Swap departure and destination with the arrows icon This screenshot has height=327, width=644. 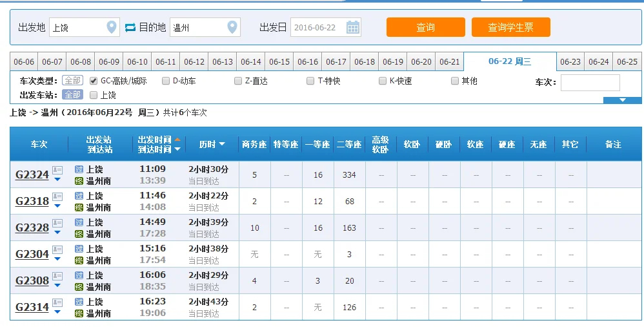tap(130, 28)
